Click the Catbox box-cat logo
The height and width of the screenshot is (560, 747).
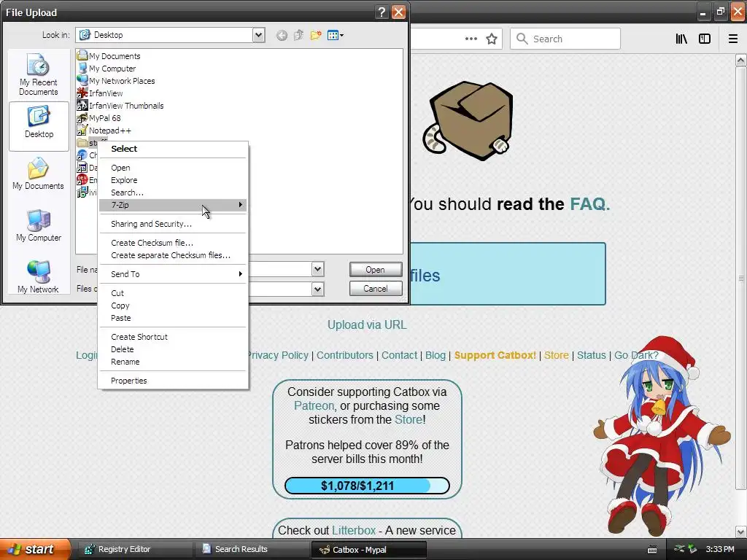[468, 120]
